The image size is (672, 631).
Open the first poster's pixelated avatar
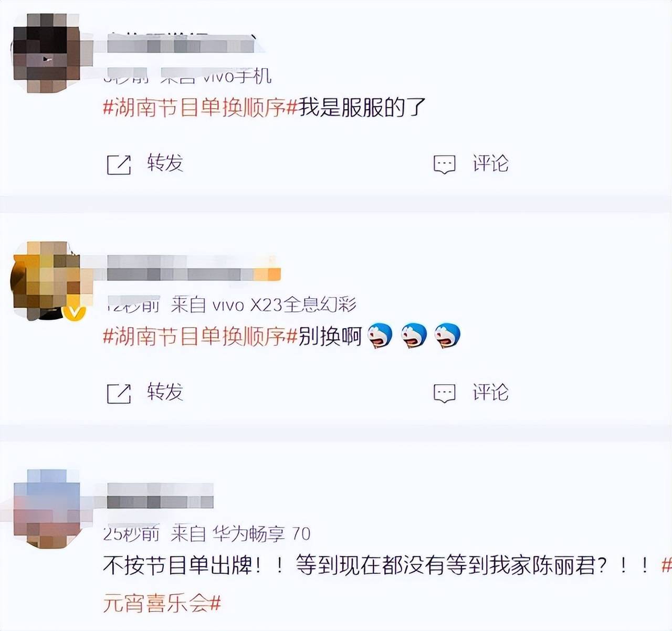point(46,52)
